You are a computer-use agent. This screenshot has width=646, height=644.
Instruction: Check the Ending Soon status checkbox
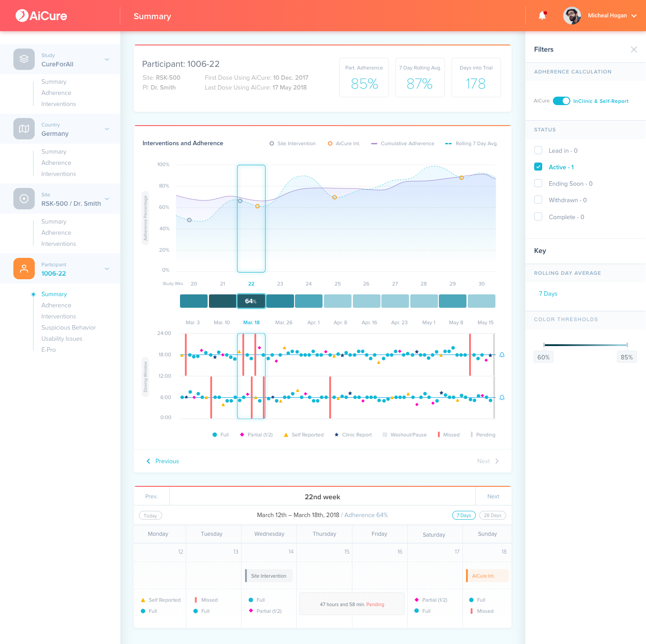(538, 183)
